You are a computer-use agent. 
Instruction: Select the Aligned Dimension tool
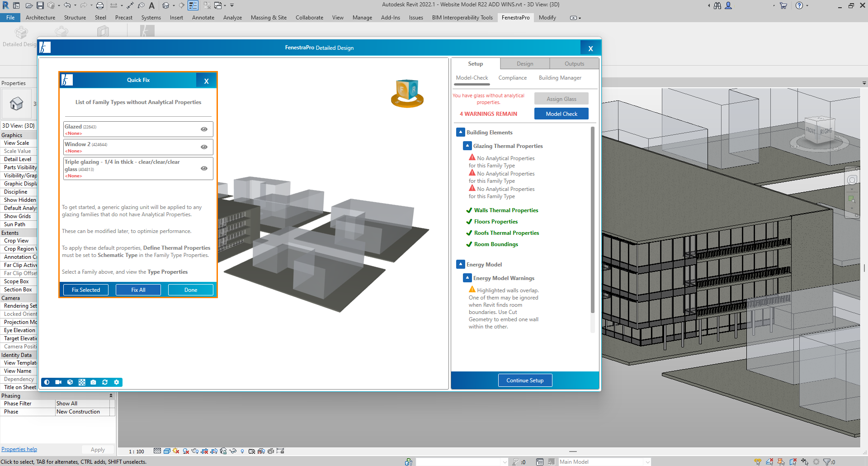tap(130, 5)
